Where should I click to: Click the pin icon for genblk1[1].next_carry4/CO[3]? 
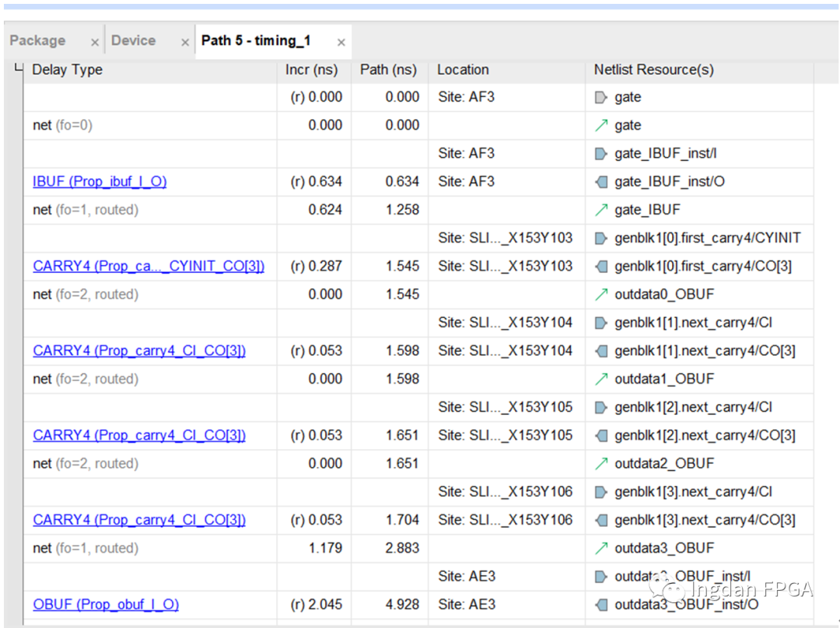coord(600,351)
